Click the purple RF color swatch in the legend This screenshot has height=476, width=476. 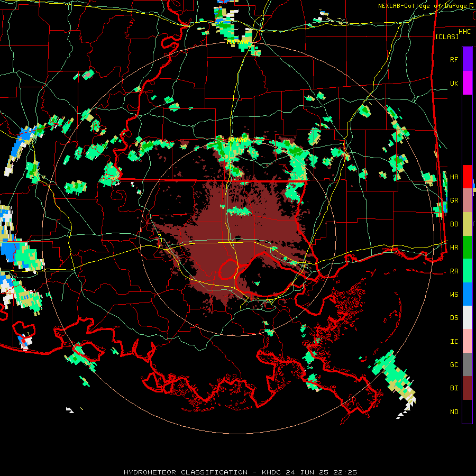(467, 59)
